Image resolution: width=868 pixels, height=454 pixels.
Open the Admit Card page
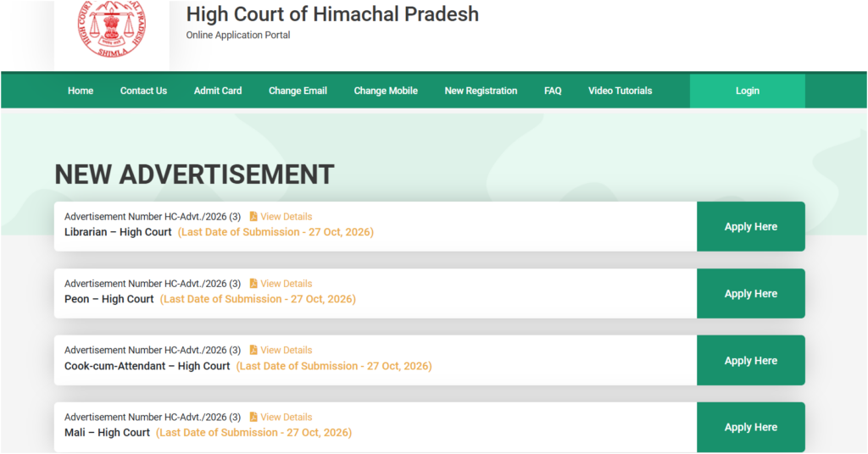coord(218,91)
